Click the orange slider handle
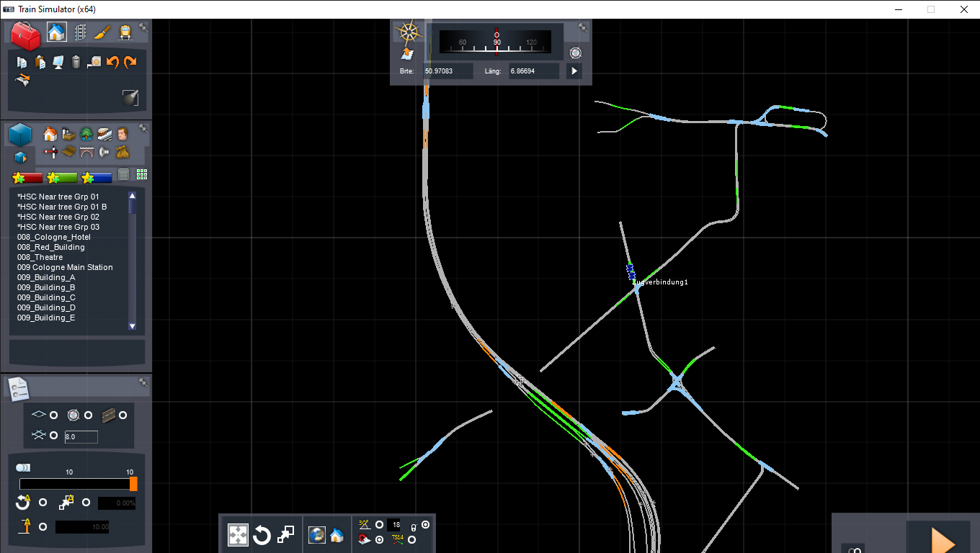This screenshot has width=980, height=553. coord(133,484)
